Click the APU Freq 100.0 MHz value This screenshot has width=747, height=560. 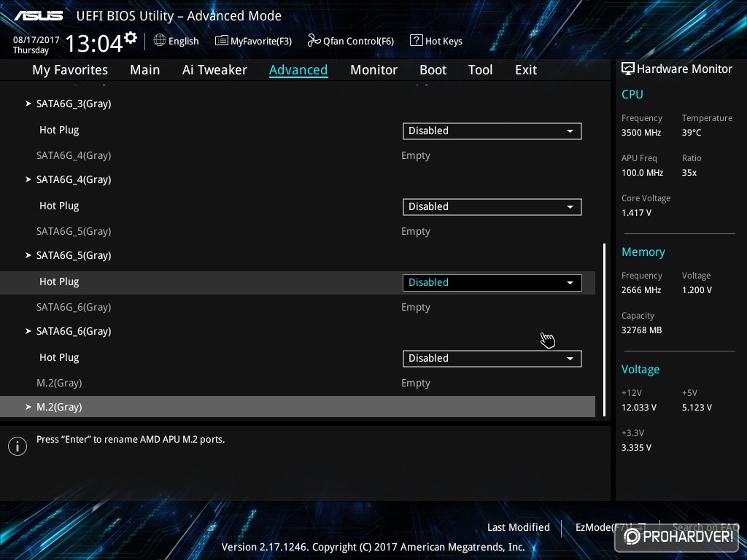[x=642, y=173]
